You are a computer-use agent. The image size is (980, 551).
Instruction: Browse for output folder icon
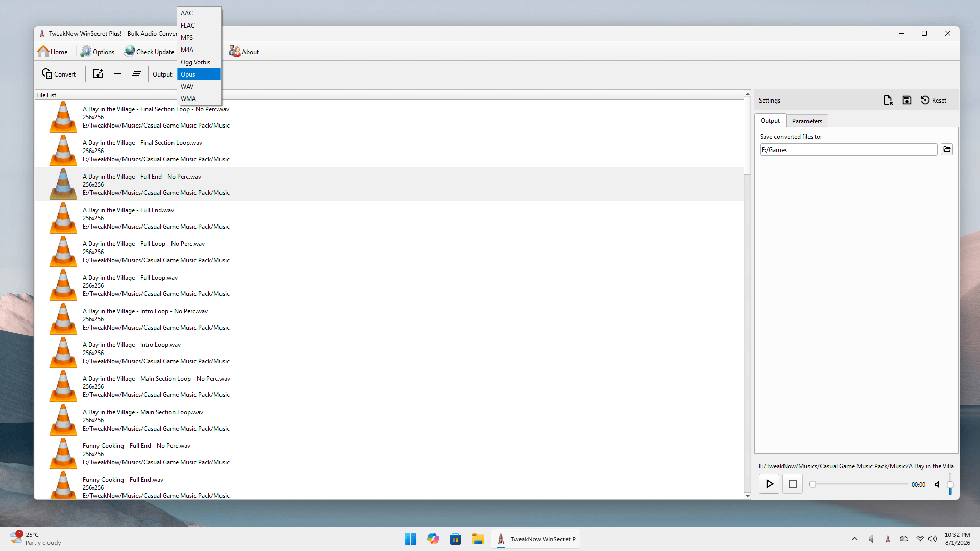pyautogui.click(x=947, y=149)
